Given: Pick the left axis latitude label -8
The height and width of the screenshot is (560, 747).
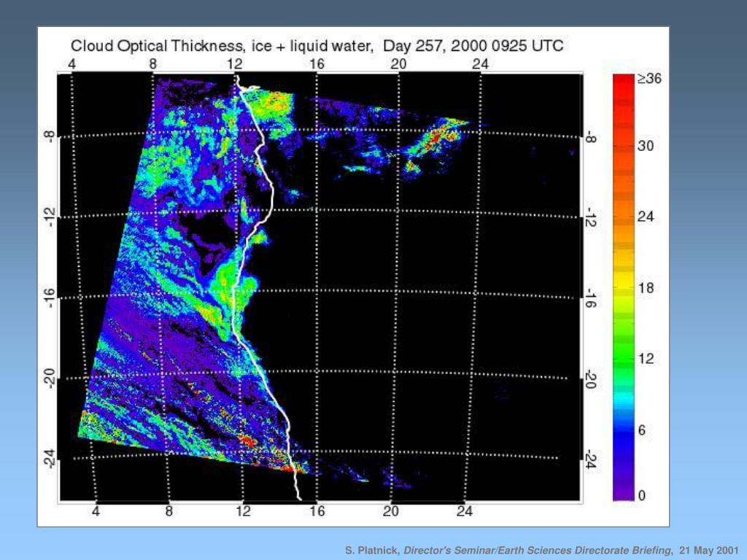Looking at the screenshot, I should tap(49, 137).
